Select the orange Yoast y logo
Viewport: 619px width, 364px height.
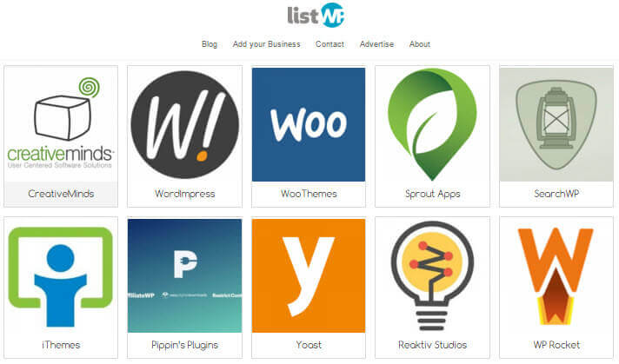coord(309,276)
